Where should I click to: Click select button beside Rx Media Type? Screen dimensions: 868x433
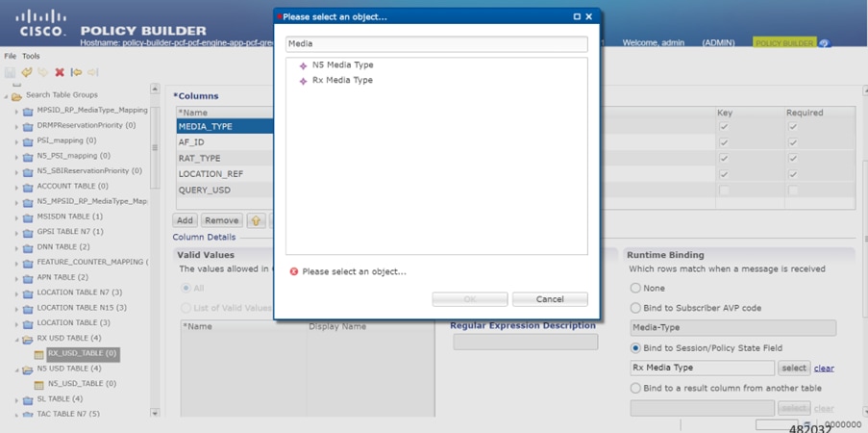click(794, 369)
